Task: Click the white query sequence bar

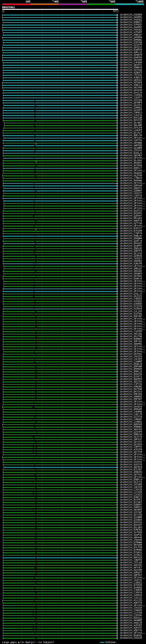Action: (60, 10)
